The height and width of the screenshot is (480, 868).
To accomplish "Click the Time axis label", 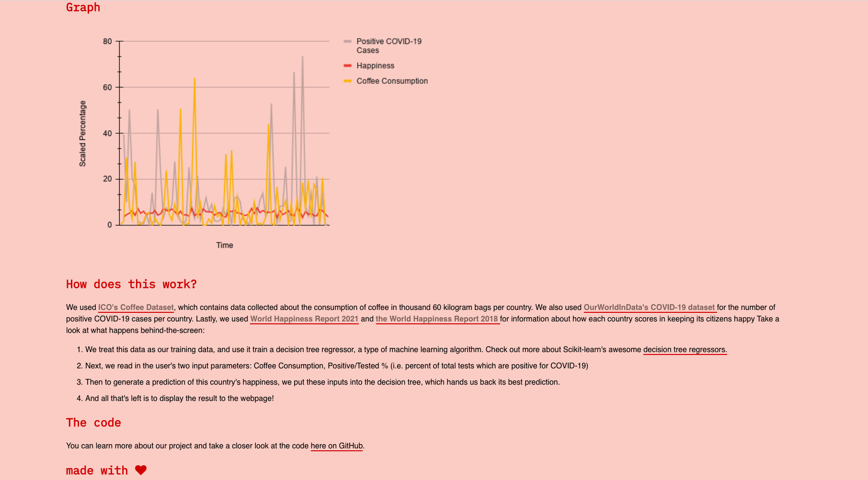I will click(225, 245).
